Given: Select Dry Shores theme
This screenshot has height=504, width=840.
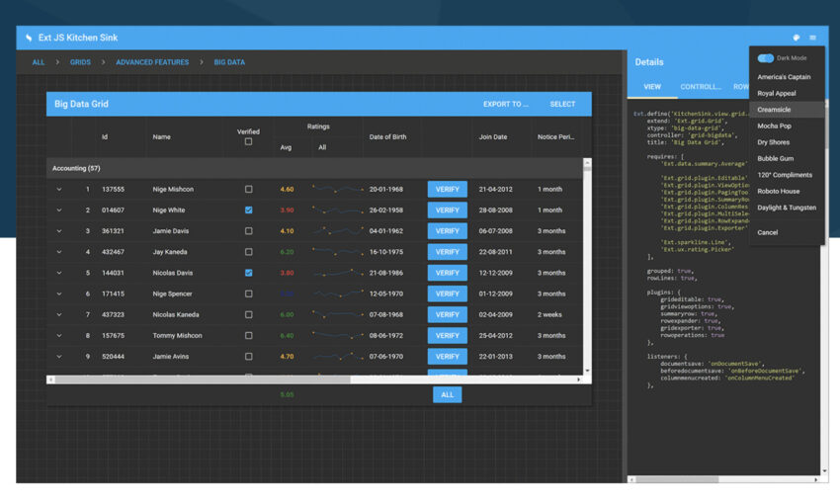Looking at the screenshot, I should click(787, 142).
